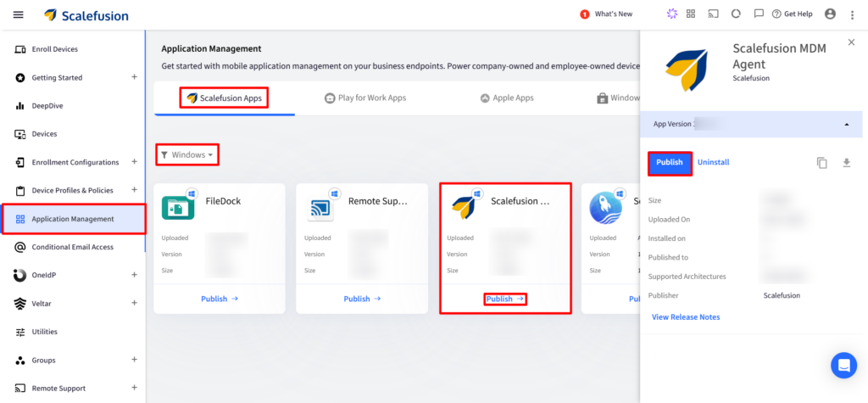Click blue Publish button in panel
The height and width of the screenshot is (403, 868).
pyautogui.click(x=670, y=163)
